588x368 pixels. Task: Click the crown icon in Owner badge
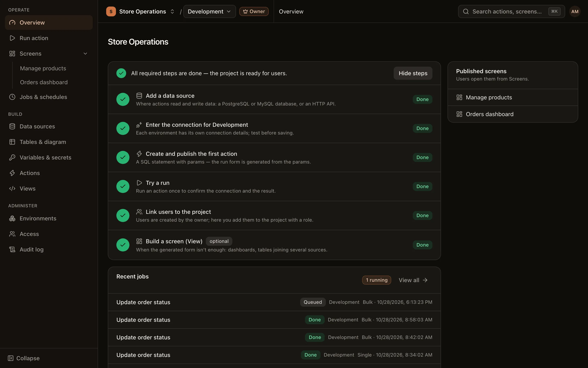tap(245, 11)
